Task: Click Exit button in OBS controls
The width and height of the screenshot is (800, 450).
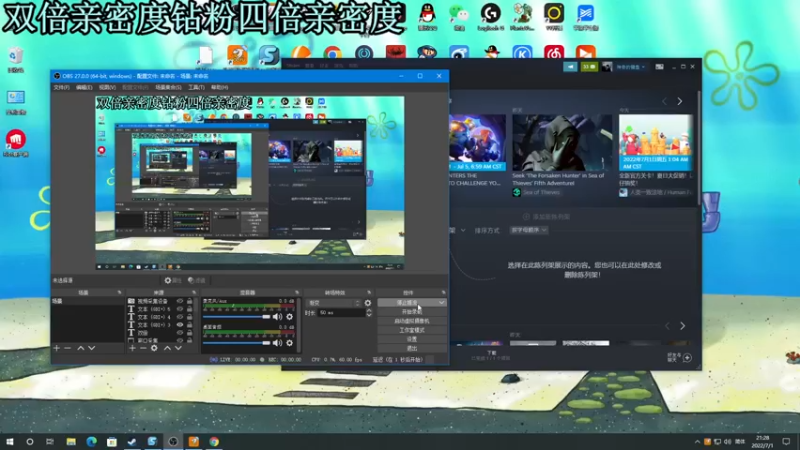Action: pos(412,348)
